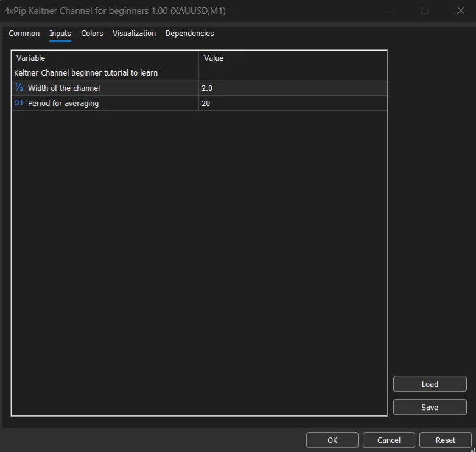
Task: Edit the 20 averaging period value
Action: (x=293, y=104)
